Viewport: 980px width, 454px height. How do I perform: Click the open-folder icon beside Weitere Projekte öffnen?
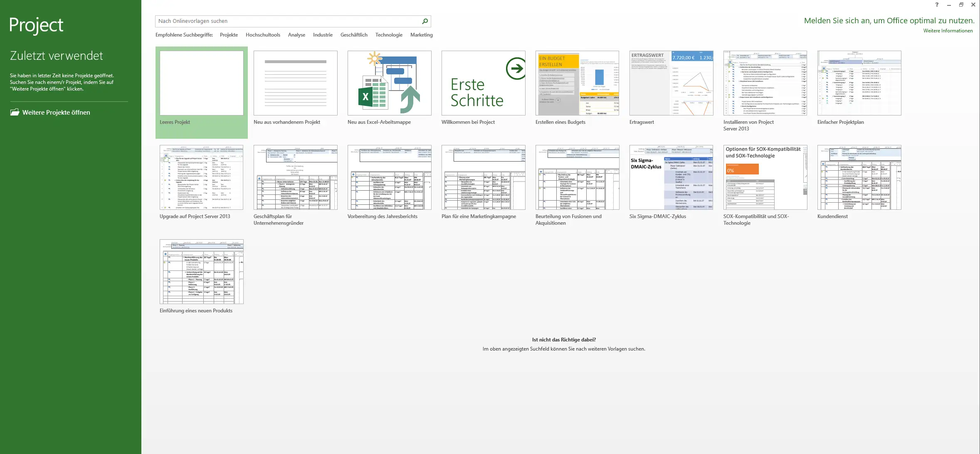point(15,112)
